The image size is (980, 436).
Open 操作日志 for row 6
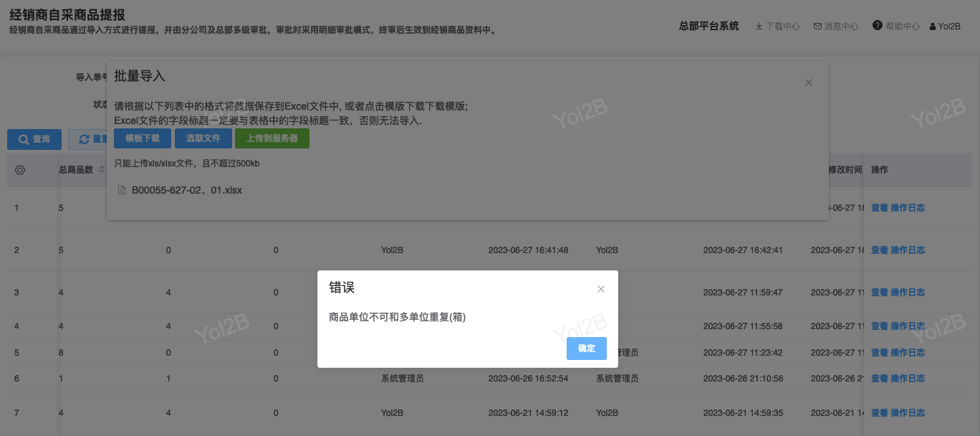(x=907, y=379)
